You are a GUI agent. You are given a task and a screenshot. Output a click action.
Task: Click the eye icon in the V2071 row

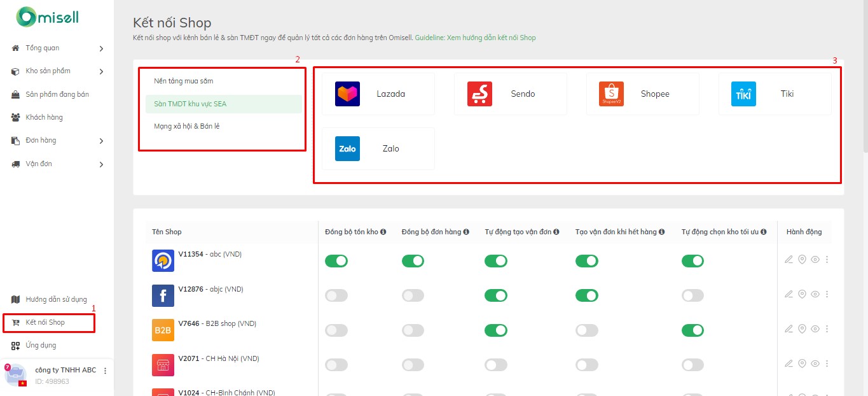(x=815, y=364)
